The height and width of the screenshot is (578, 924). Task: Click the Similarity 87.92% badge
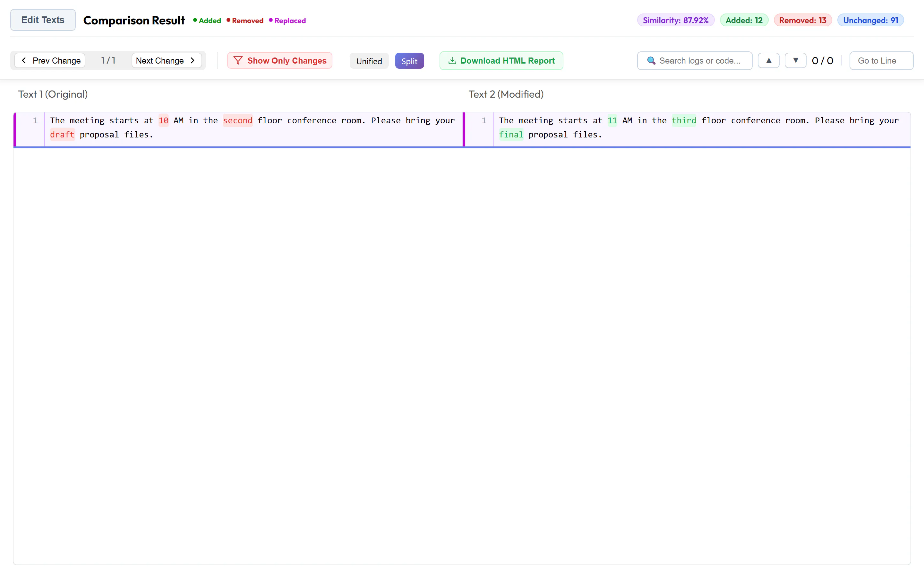point(675,20)
